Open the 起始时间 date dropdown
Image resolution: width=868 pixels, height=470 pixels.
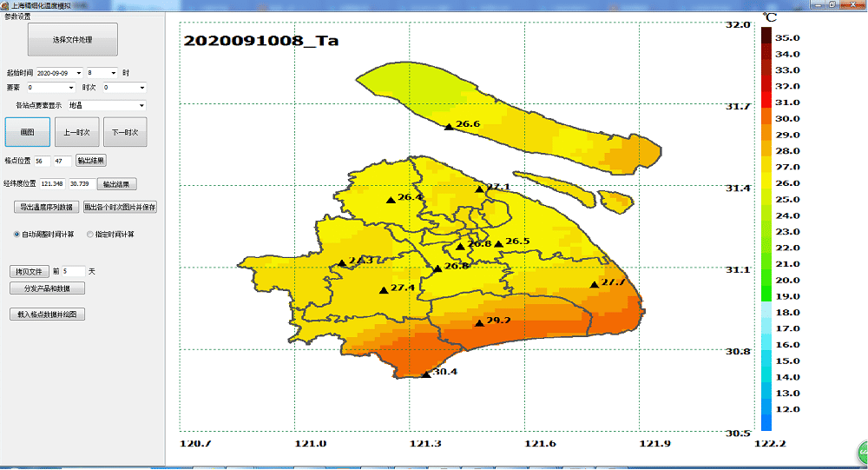pos(78,73)
